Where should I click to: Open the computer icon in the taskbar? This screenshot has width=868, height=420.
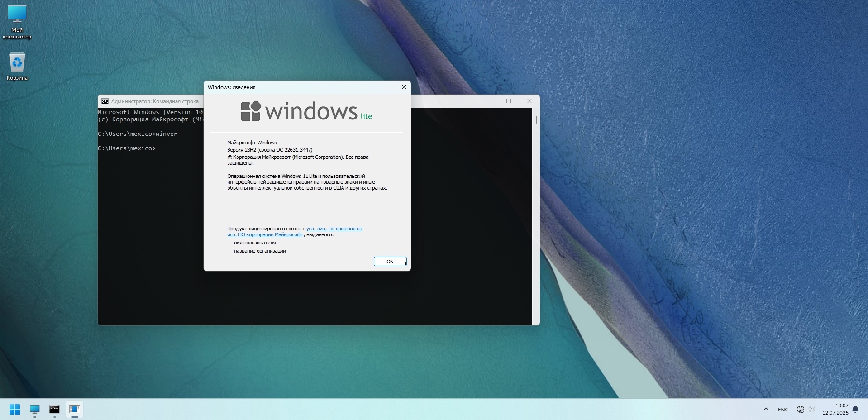[35, 409]
